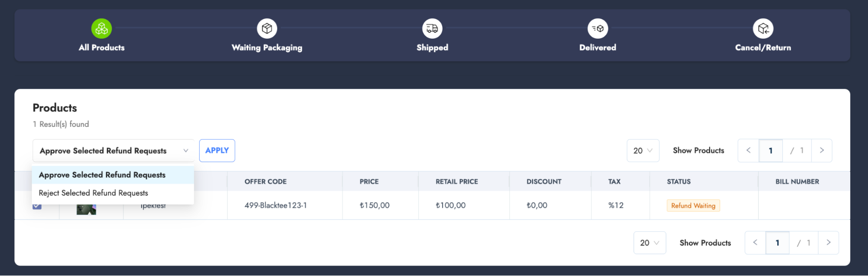
Task: Click the Waiting Packaging box icon
Action: click(267, 29)
